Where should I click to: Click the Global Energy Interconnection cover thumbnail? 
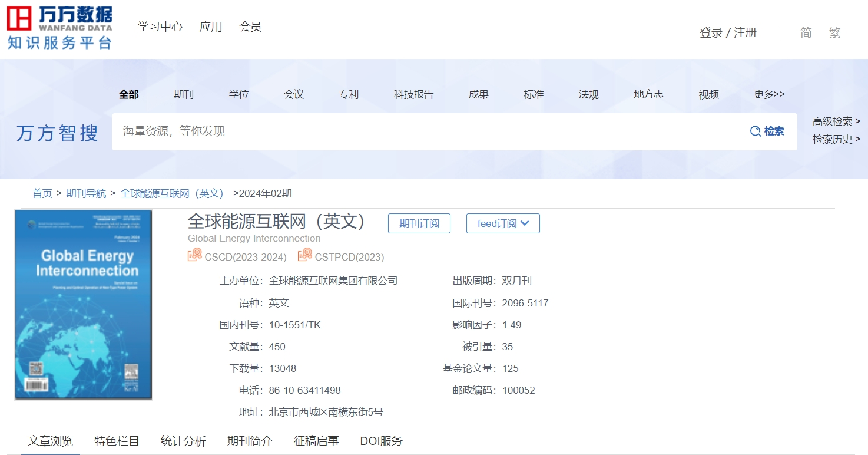[84, 305]
